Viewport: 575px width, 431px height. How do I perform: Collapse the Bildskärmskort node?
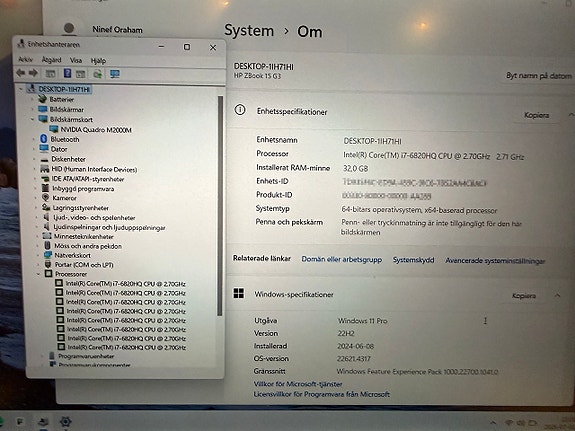[33, 119]
